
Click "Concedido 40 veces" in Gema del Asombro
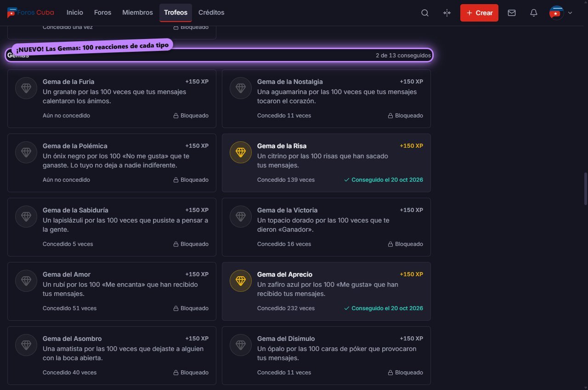click(x=69, y=373)
